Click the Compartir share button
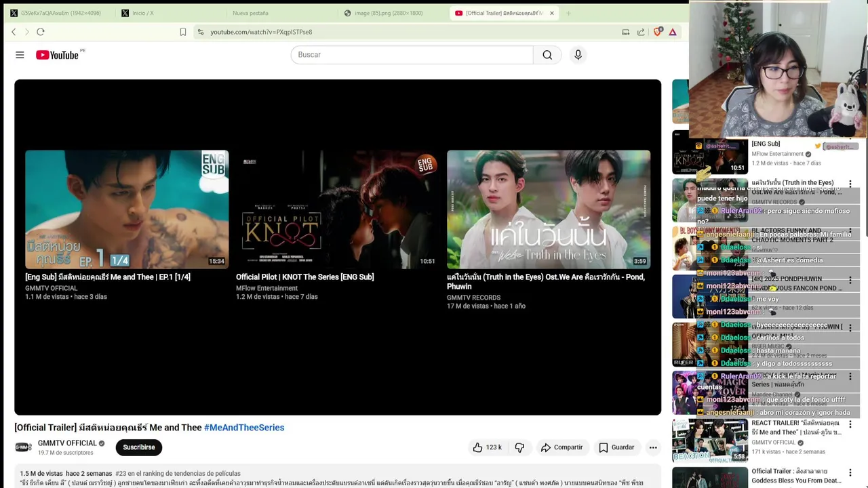Screen dimensions: 868x488 561,447
